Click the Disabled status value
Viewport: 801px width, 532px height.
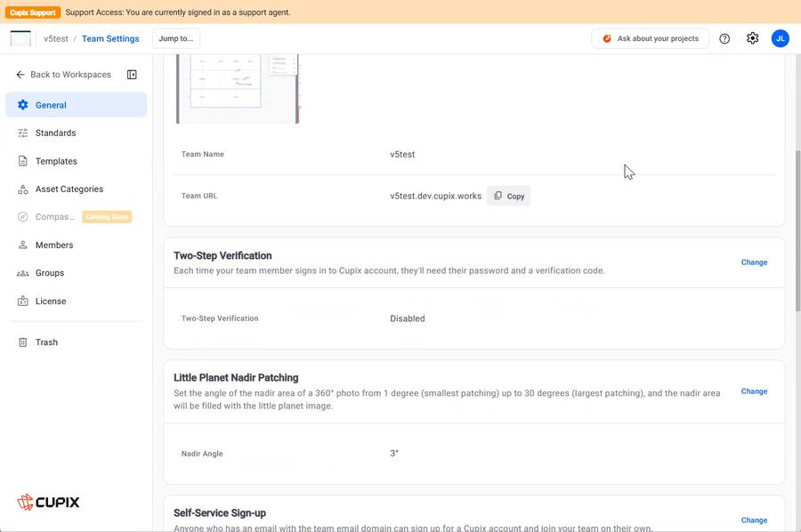coord(408,318)
